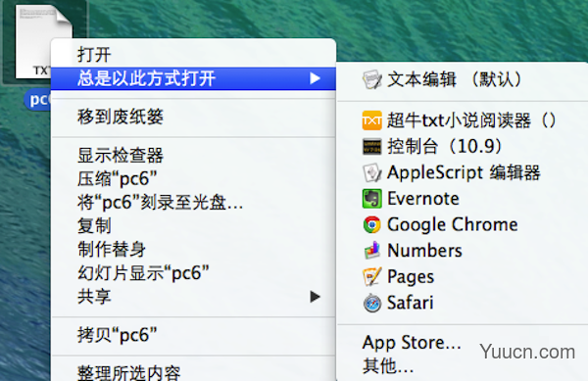Open with 控制台 (10.9)
The height and width of the screenshot is (381, 588).
tap(462, 147)
